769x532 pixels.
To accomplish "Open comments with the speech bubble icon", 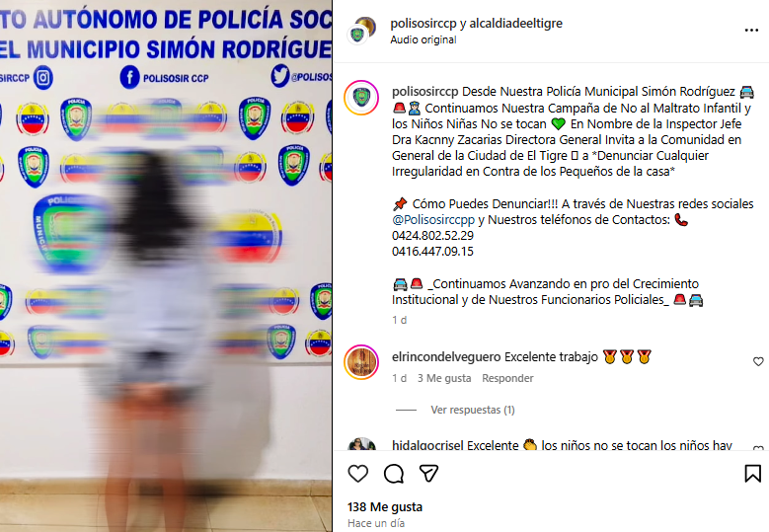I will [x=394, y=474].
